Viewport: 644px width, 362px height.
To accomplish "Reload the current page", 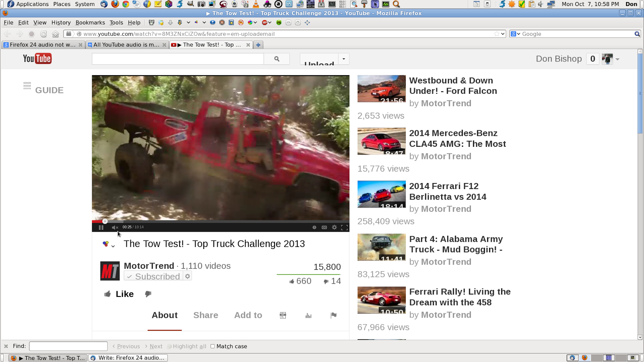I will (43, 34).
